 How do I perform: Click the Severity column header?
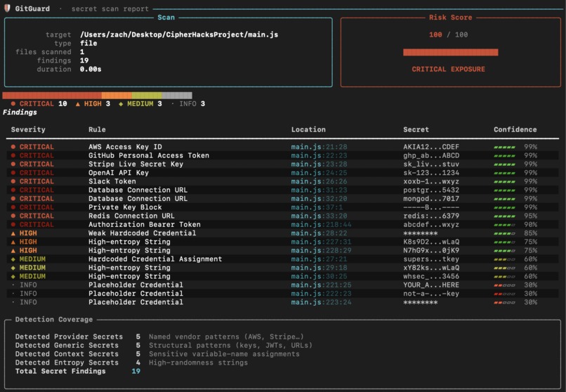click(28, 129)
